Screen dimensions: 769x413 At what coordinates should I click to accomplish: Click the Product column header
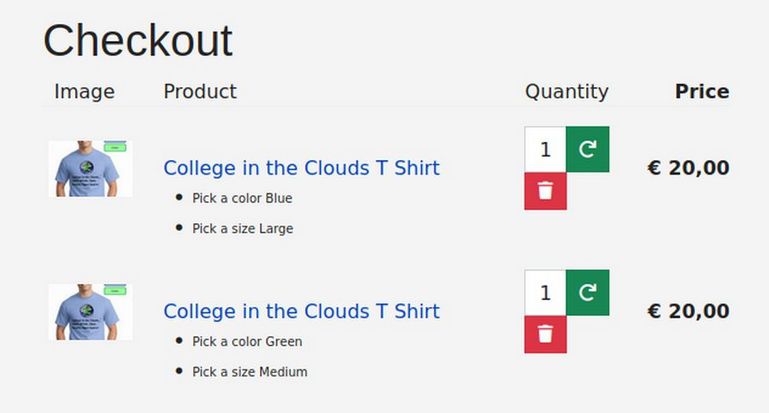coord(200,92)
